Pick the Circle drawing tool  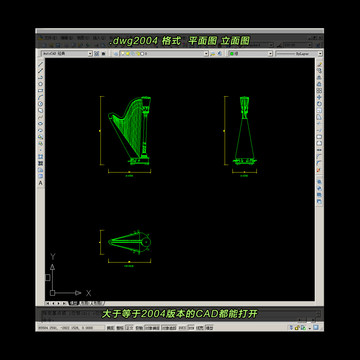point(41,104)
